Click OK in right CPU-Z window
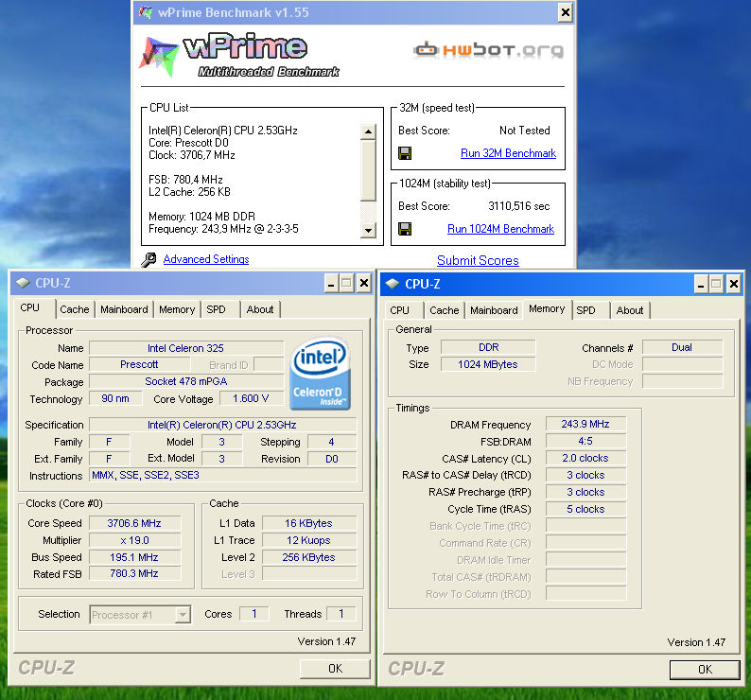Image resolution: width=751 pixels, height=700 pixels. (x=705, y=670)
